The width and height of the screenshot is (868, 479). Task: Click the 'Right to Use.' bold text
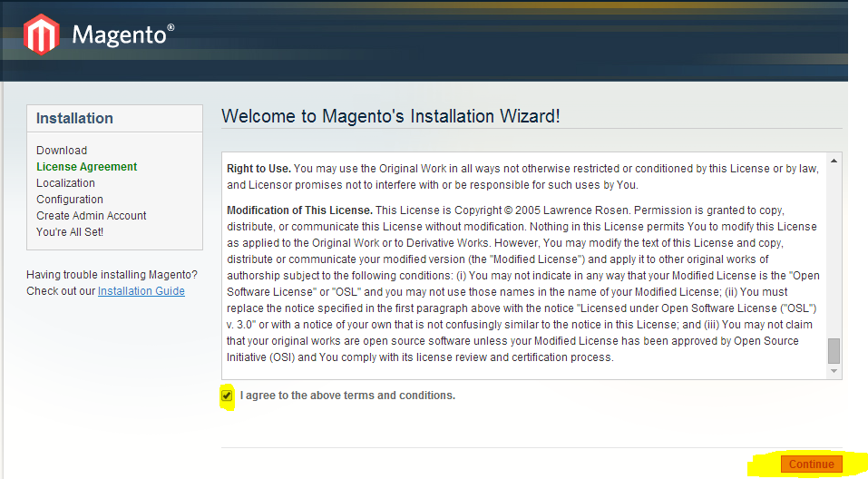pyautogui.click(x=258, y=169)
